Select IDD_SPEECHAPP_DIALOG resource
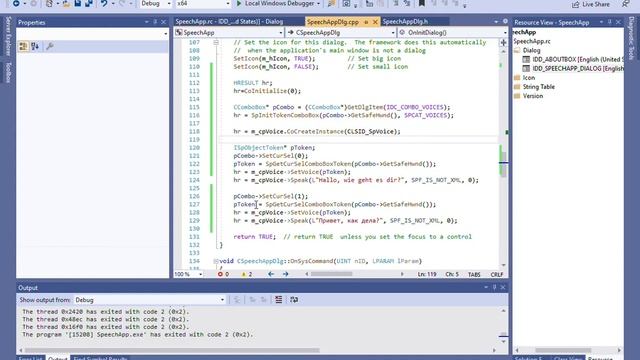Image resolution: width=640 pixels, height=360 pixels. [x=573, y=69]
